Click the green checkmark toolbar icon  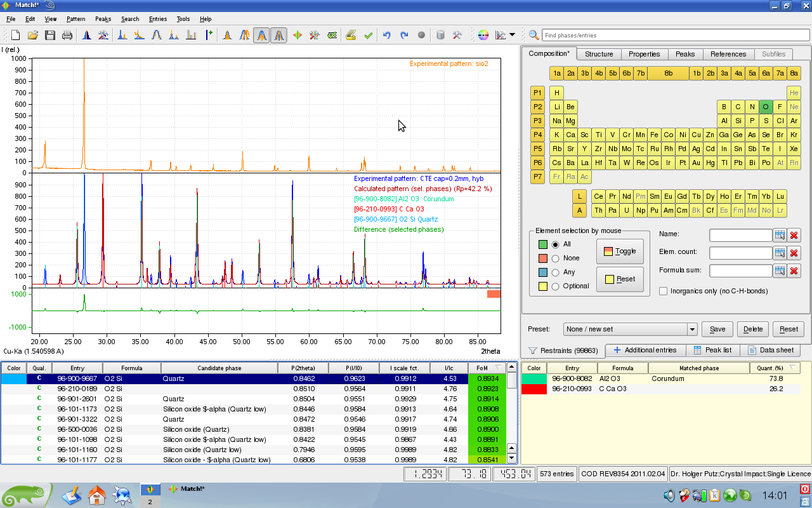pos(368,36)
